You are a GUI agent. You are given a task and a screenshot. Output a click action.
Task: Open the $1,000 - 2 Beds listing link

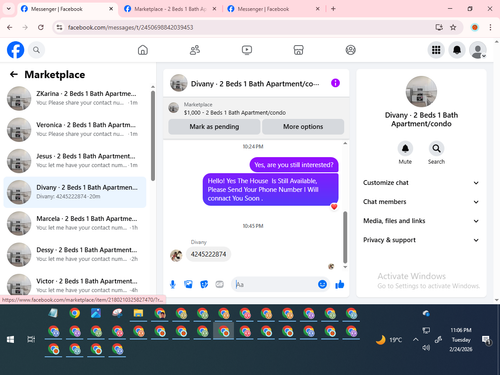[235, 113]
